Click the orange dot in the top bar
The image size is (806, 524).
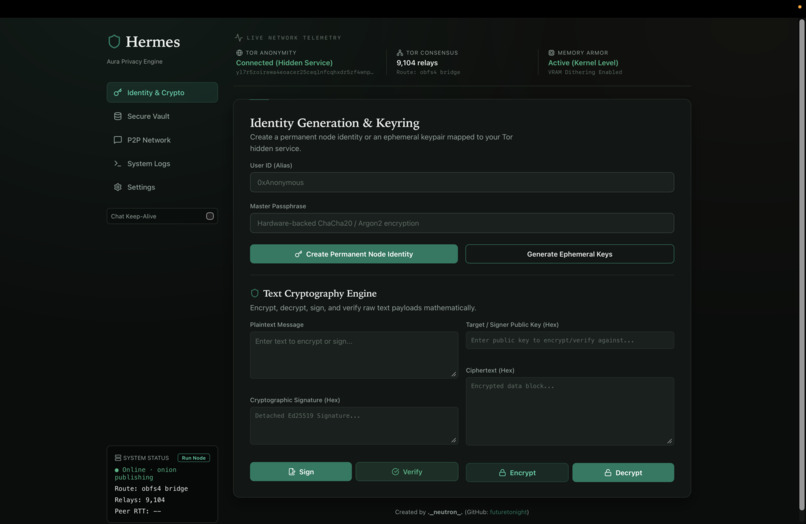point(799,7)
